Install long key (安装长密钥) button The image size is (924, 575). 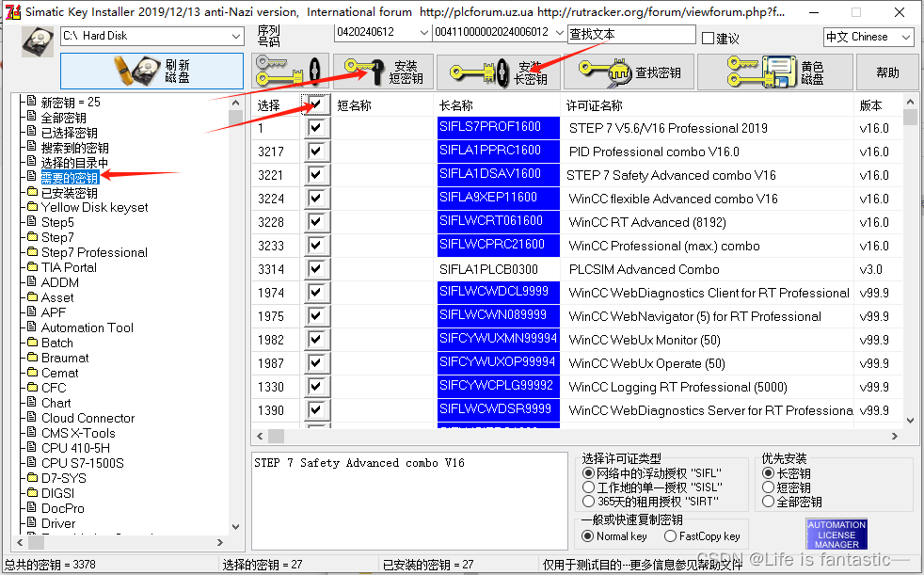(499, 72)
